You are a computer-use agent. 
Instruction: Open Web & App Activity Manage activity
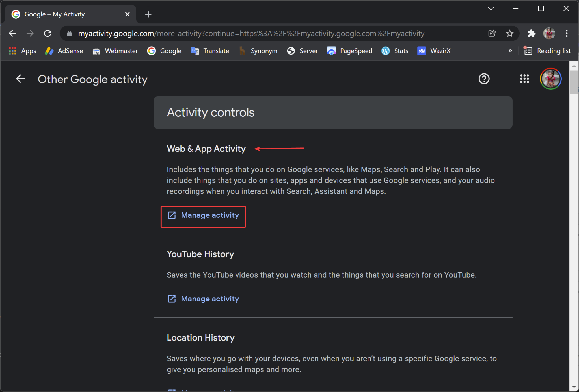tap(203, 215)
